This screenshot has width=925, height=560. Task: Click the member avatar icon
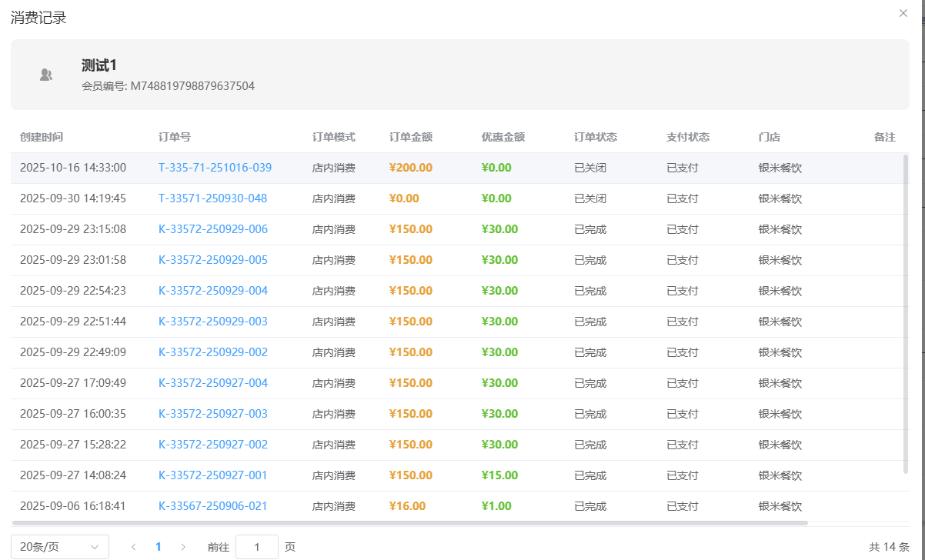(46, 75)
